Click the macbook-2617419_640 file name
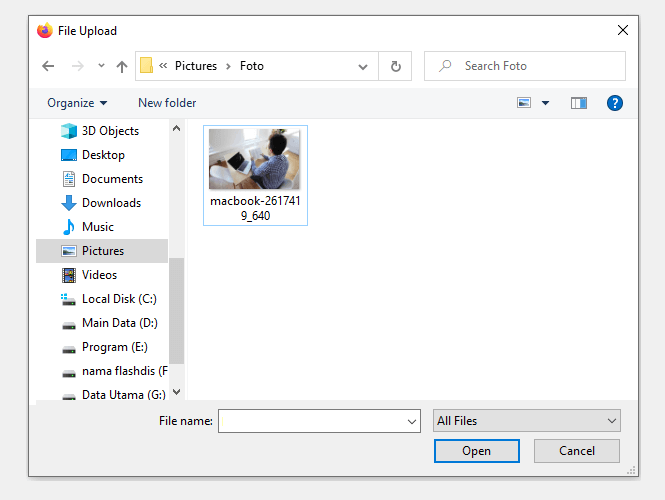 (x=255, y=208)
